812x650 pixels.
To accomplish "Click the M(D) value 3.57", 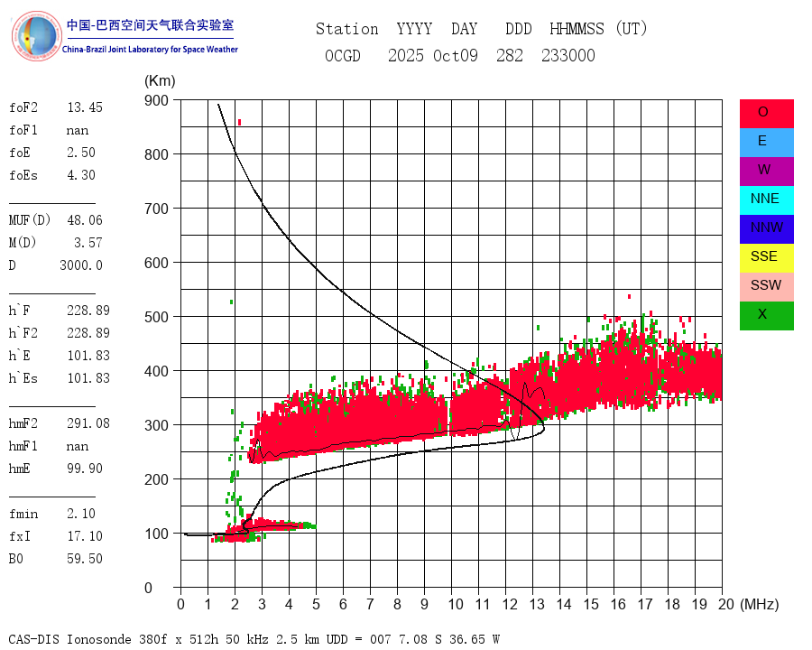I will (x=88, y=243).
